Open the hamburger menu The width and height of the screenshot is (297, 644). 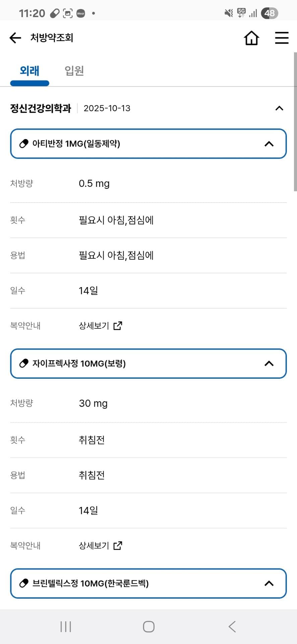(x=282, y=38)
